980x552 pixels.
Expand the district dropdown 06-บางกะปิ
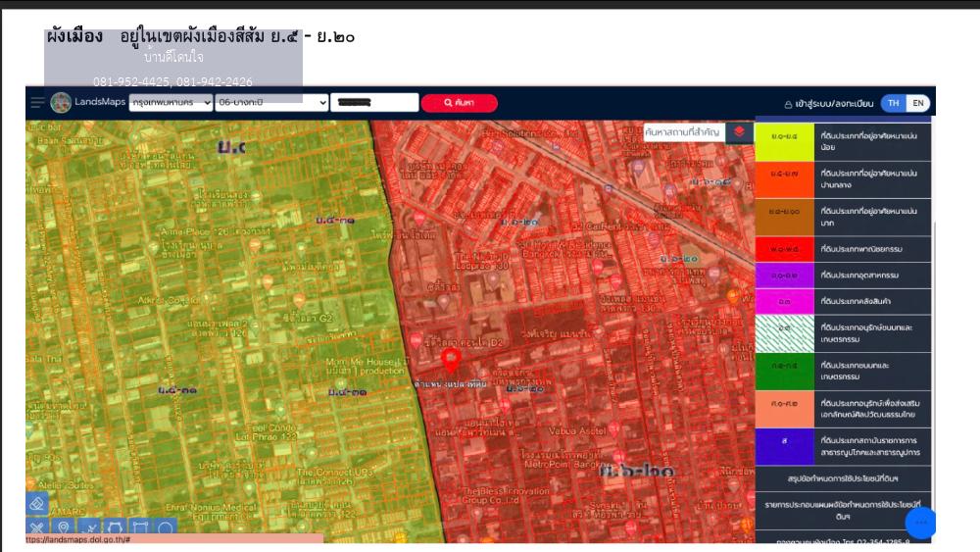271,102
